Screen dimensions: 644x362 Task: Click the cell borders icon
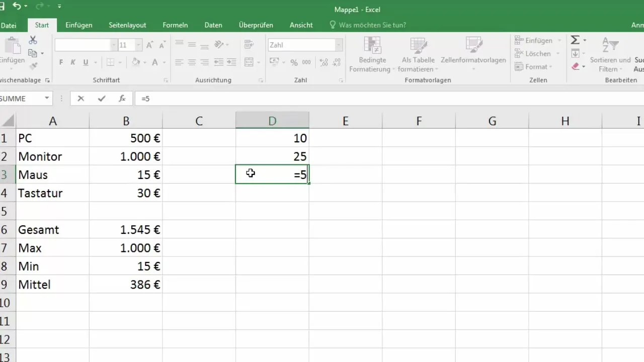[110, 62]
